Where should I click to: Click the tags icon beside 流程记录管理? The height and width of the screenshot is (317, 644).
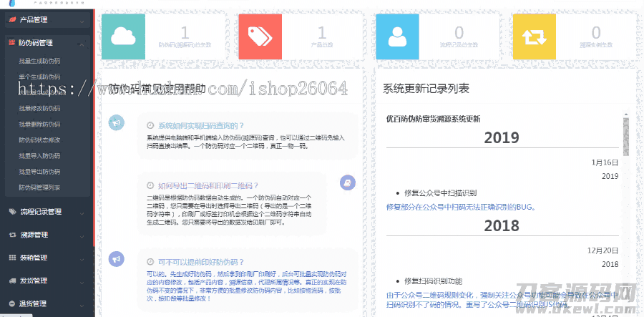12,212
